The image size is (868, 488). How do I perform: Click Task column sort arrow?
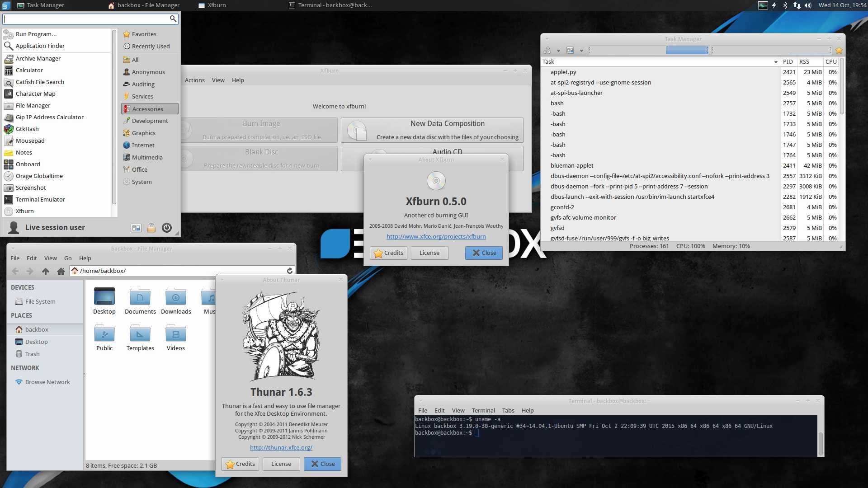click(x=776, y=62)
